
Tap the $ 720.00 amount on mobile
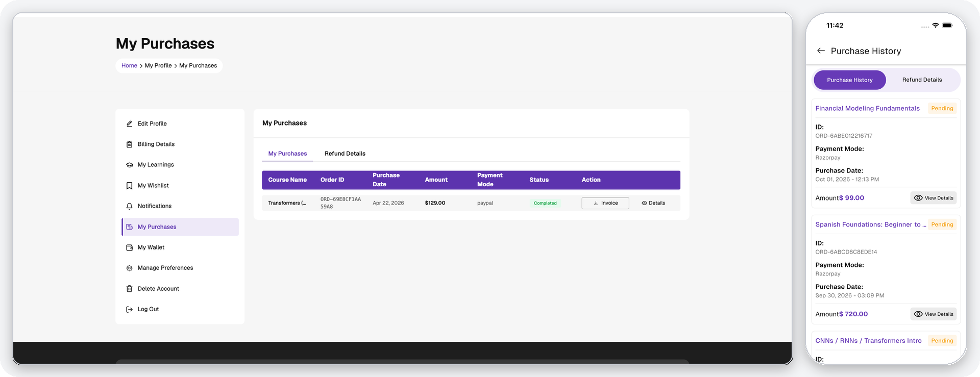[853, 314]
